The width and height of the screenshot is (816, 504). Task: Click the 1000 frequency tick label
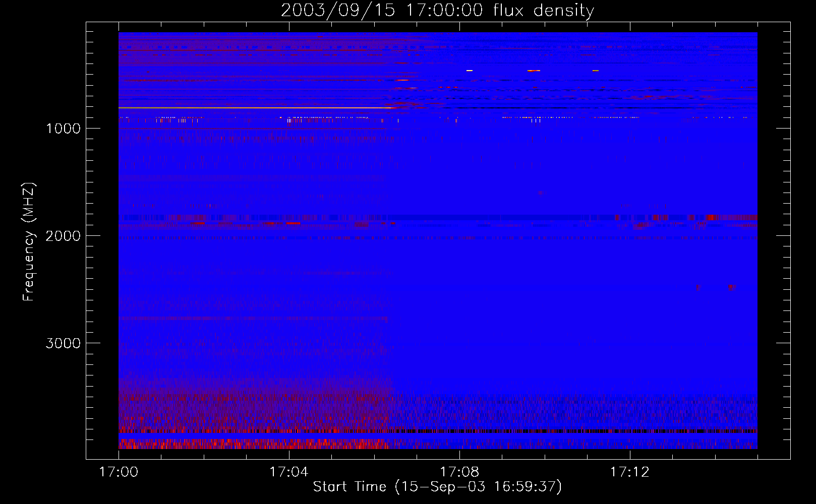point(63,129)
